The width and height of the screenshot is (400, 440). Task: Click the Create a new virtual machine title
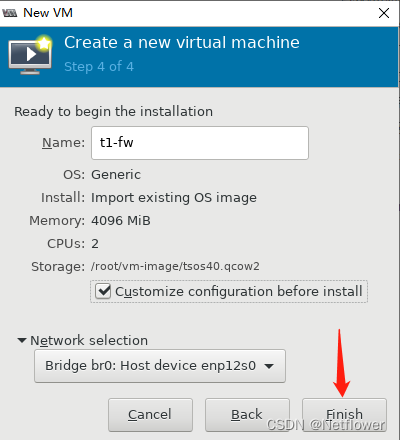tap(182, 42)
